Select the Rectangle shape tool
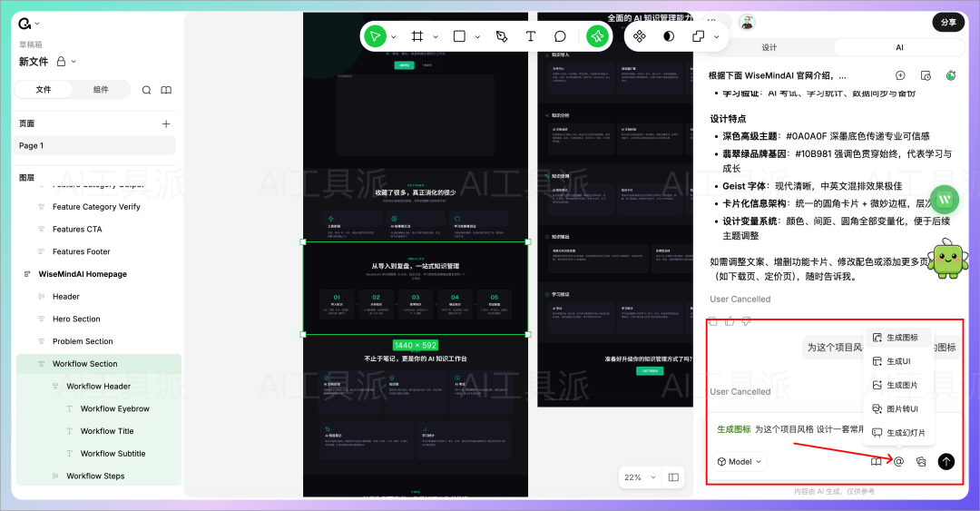This screenshot has height=511, width=980. tap(459, 36)
